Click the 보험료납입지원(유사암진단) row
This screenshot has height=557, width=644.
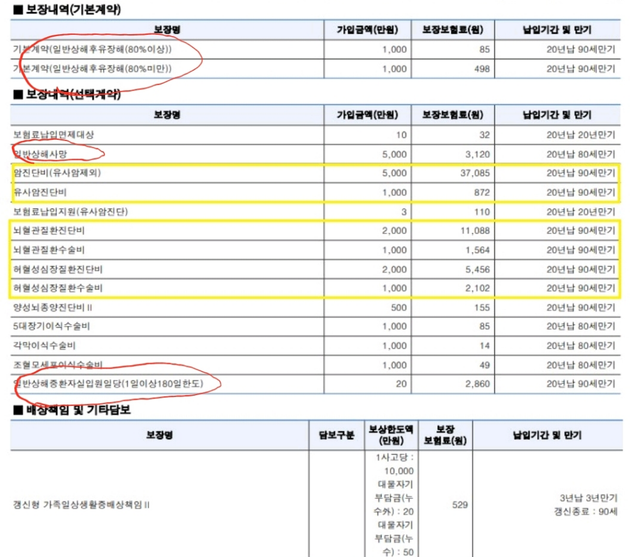point(70,212)
